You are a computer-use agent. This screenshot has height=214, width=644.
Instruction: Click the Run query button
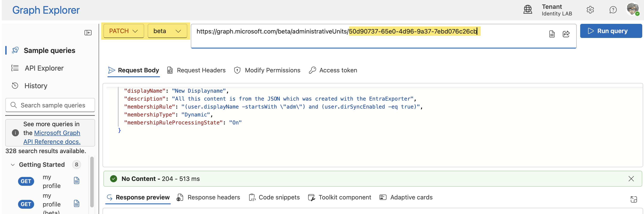611,31
